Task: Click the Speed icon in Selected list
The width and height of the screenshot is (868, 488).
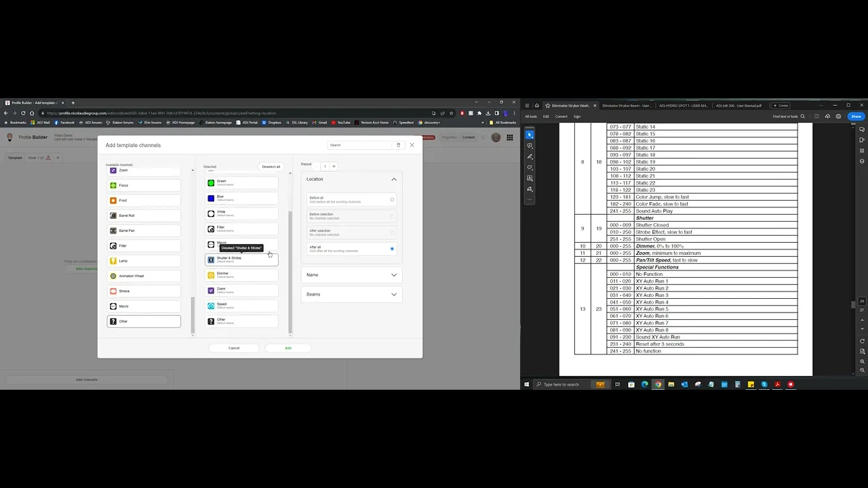Action: point(211,306)
